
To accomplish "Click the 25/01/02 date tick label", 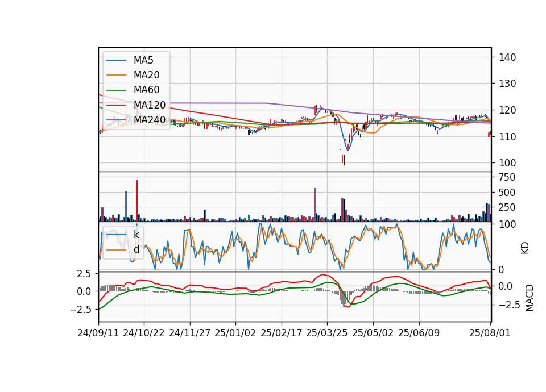I will pyautogui.click(x=235, y=333).
